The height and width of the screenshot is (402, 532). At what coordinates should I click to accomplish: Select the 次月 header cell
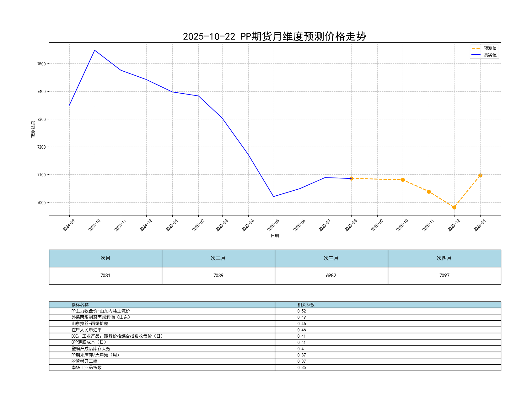[105, 258]
